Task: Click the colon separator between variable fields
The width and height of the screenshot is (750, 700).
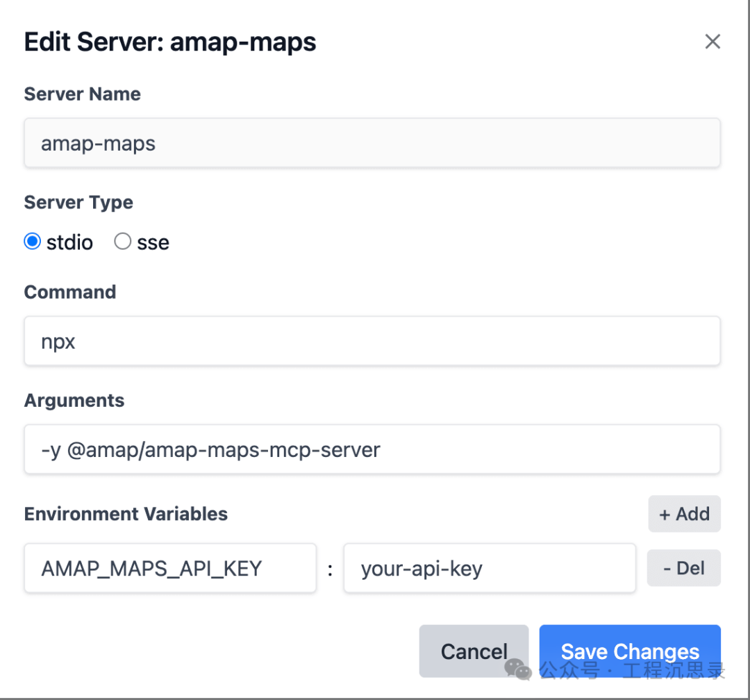Action: click(330, 569)
